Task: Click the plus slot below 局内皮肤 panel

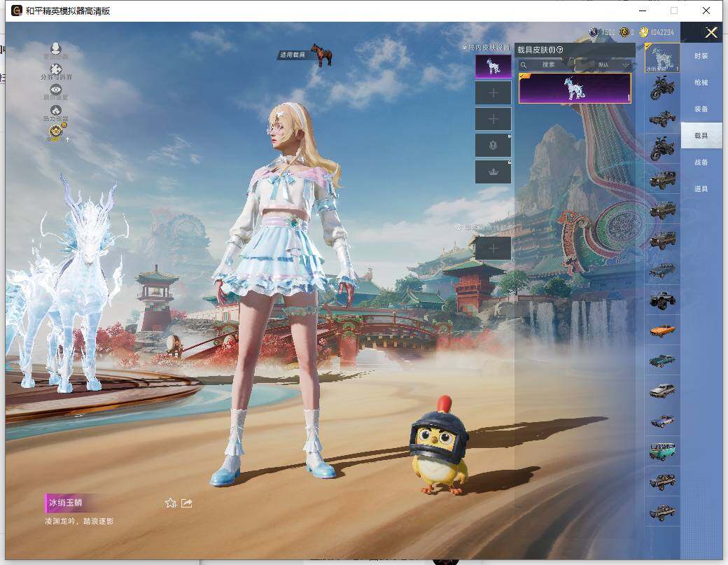Action: click(x=493, y=248)
